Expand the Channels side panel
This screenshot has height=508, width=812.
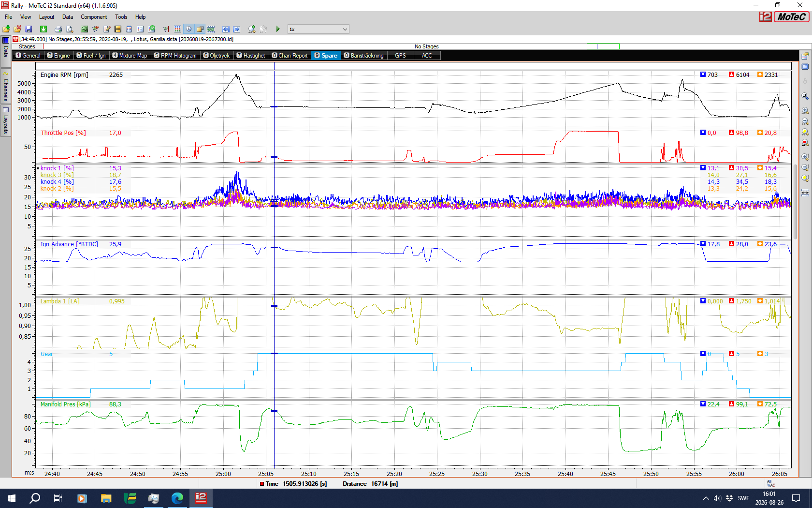pyautogui.click(x=6, y=87)
